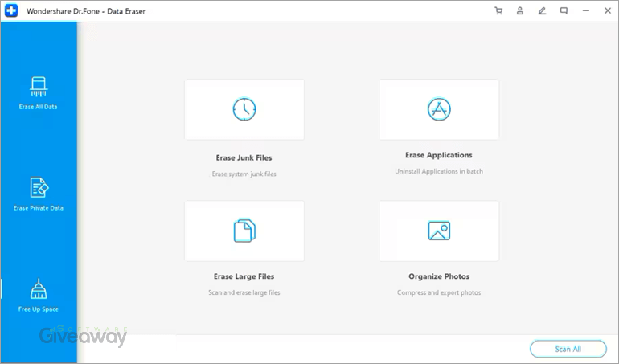619x364 pixels.
Task: Click the 'Scan and erase large files' description
Action: [x=244, y=292]
